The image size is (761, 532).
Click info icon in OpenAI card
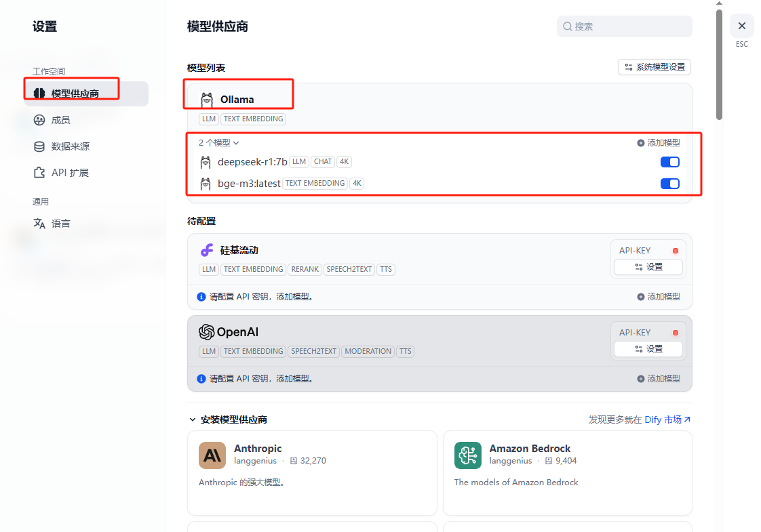[201, 379]
